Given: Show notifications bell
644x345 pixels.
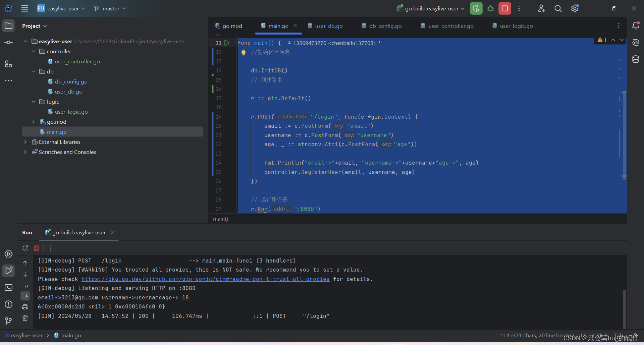Looking at the screenshot, I should [636, 26].
